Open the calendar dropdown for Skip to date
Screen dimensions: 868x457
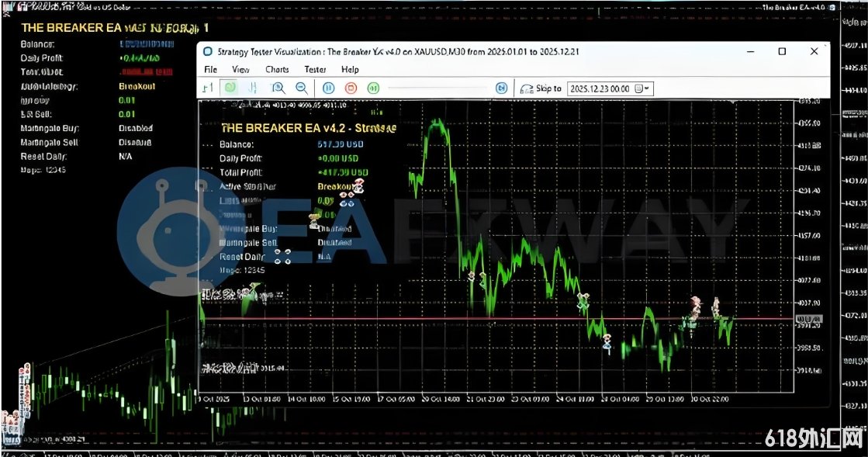click(x=642, y=88)
